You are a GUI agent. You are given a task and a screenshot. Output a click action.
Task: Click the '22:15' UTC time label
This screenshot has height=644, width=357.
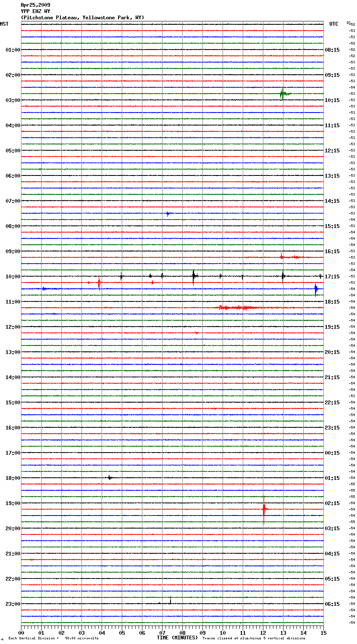332,403
